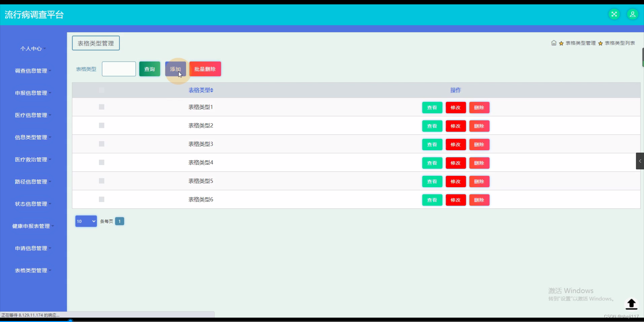Image resolution: width=644 pixels, height=322 pixels.
Task: Click the 流行病调查平台 site title
Action: (x=34, y=15)
